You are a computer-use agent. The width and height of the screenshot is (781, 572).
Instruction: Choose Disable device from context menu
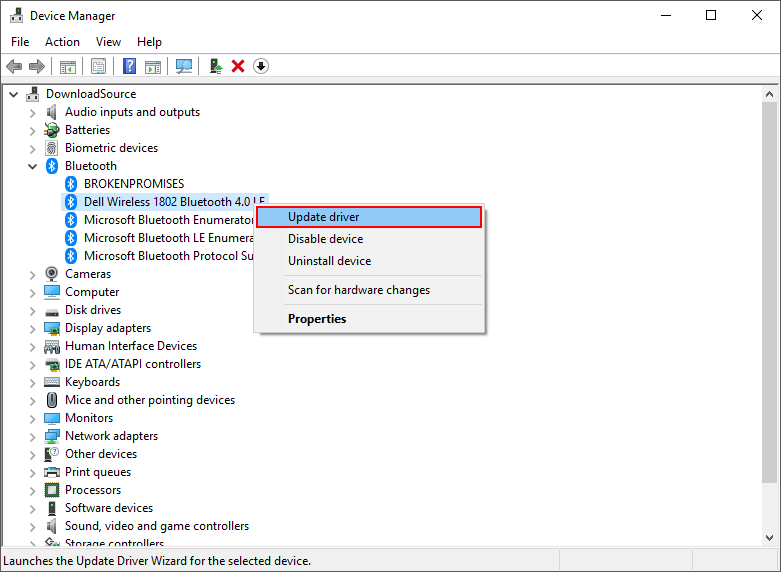coord(369,239)
